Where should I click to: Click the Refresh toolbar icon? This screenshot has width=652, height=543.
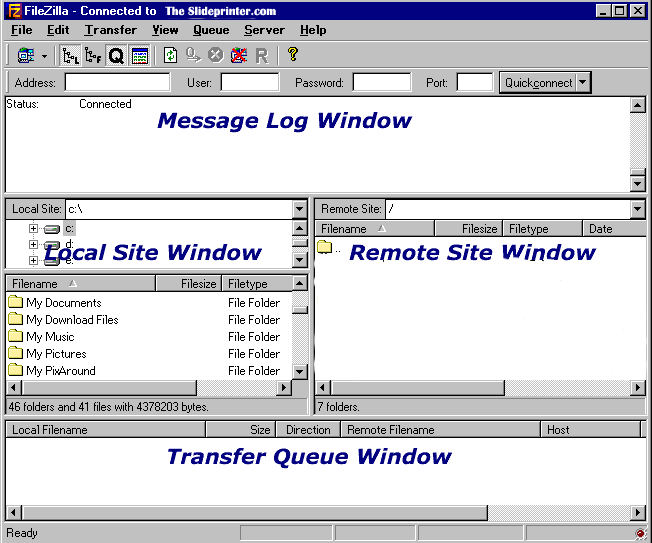click(170, 55)
